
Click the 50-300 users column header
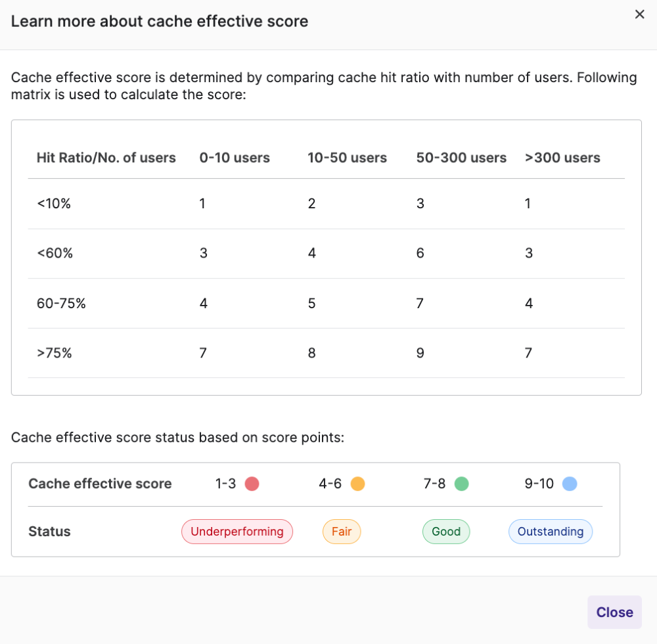pyautogui.click(x=461, y=158)
